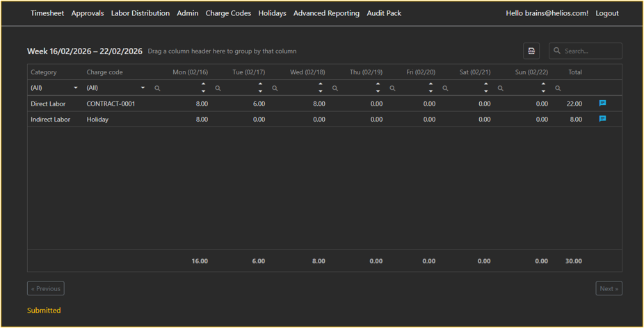Image resolution: width=644 pixels, height=328 pixels.
Task: Expand the Charge code filter dropdown
Action: pyautogui.click(x=143, y=88)
